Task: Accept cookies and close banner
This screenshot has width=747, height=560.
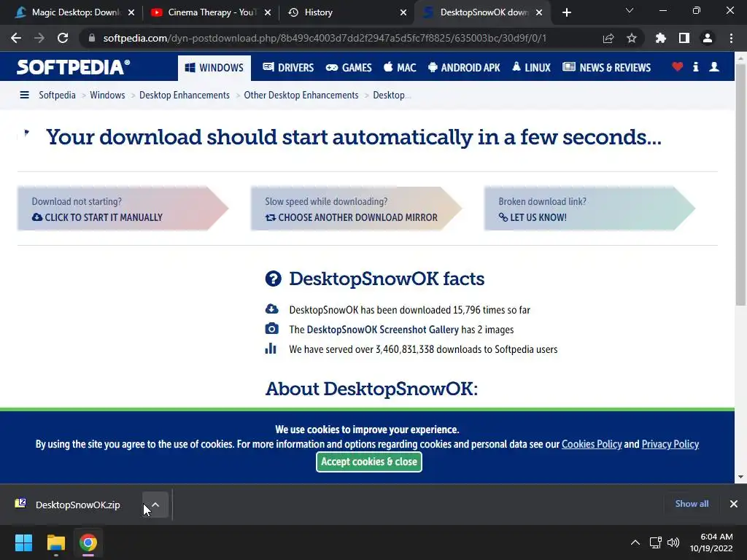Action: point(369,462)
